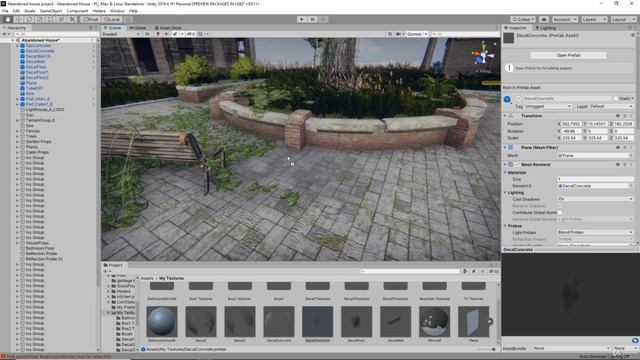Open the File menu

point(5,11)
